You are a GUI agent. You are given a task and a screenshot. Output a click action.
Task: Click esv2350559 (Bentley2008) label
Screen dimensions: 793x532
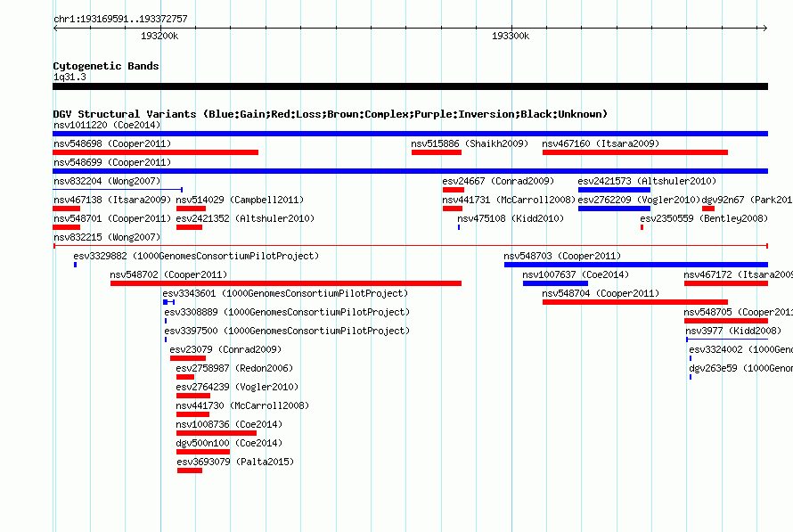pos(704,218)
